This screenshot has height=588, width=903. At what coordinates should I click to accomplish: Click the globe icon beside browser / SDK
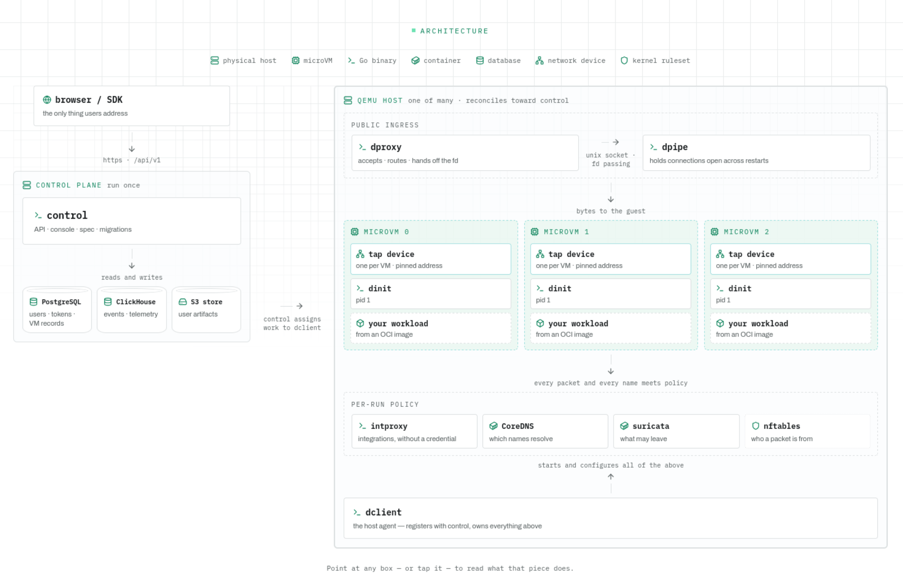pyautogui.click(x=47, y=100)
